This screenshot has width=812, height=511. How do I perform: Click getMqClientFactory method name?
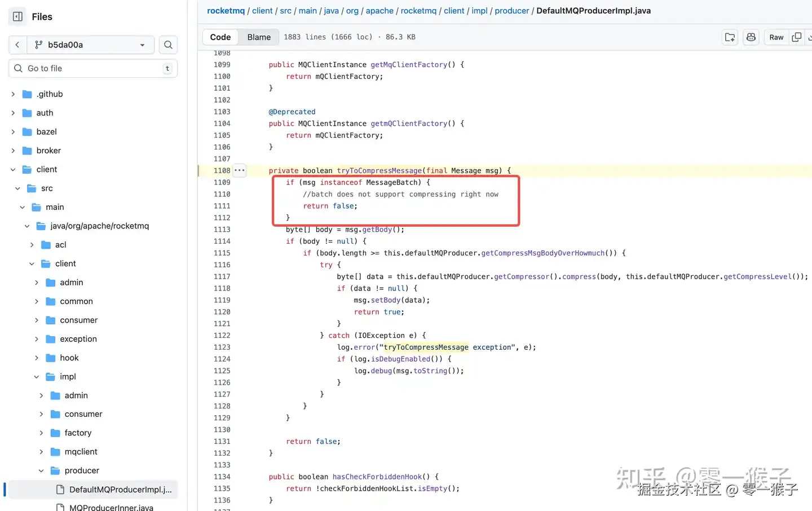pyautogui.click(x=409, y=65)
